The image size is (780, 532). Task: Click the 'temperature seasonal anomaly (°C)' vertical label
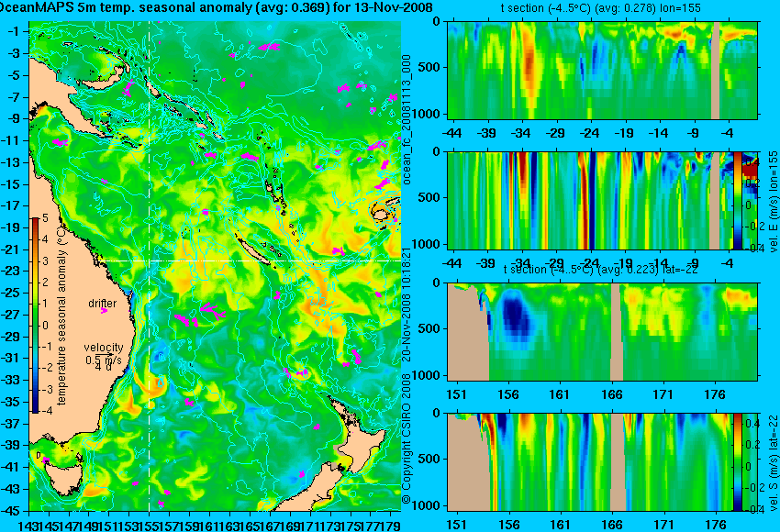pyautogui.click(x=61, y=315)
